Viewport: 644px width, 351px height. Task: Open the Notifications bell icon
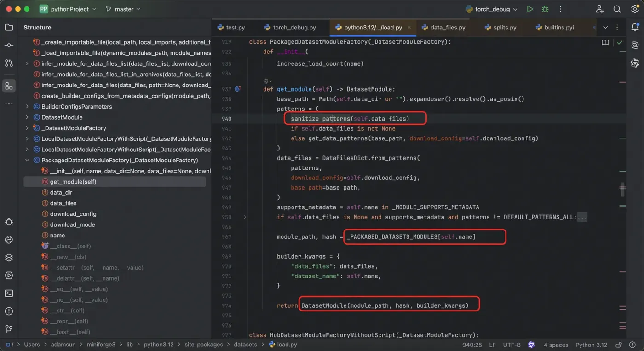tap(635, 28)
